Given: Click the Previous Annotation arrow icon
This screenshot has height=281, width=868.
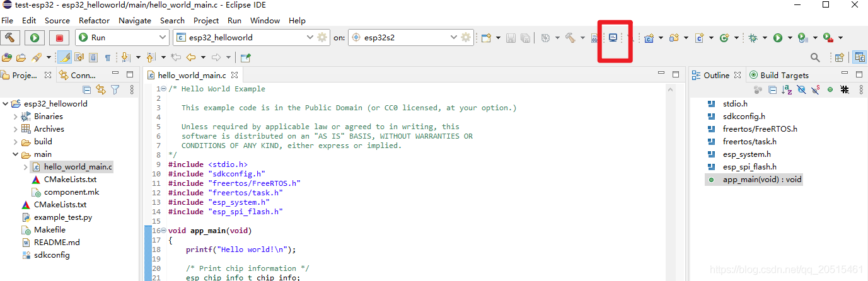Looking at the screenshot, I should [150, 57].
